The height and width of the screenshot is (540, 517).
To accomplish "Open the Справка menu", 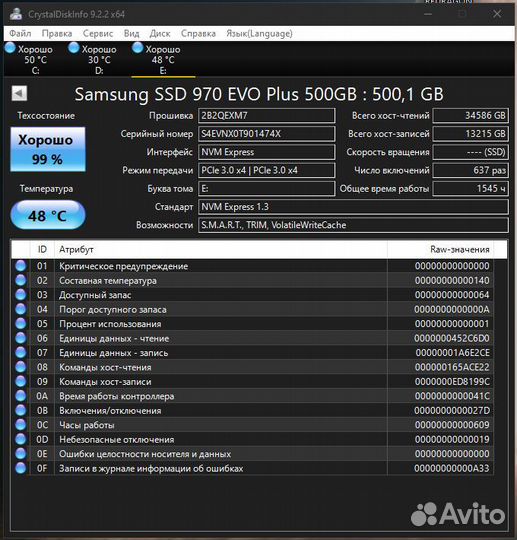I will point(198,33).
